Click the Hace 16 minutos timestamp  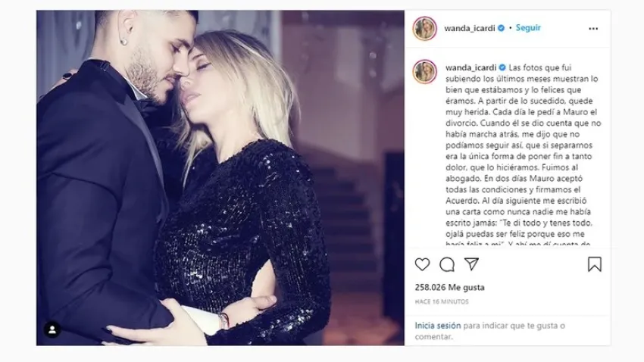[x=442, y=301]
